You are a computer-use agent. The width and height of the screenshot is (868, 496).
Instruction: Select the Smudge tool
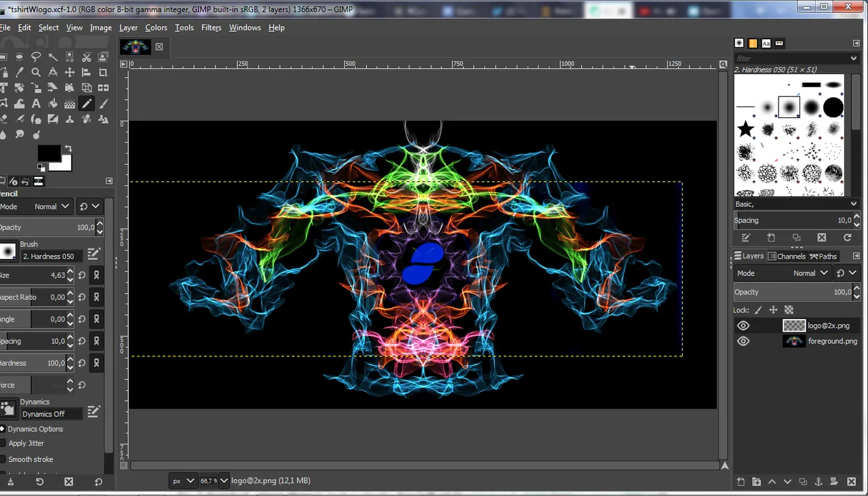click(x=19, y=135)
